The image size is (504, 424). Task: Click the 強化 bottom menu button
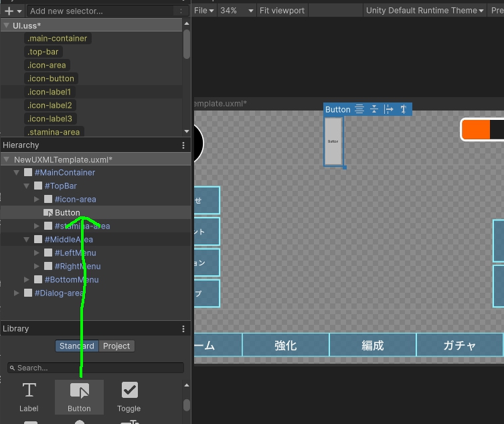tap(286, 345)
